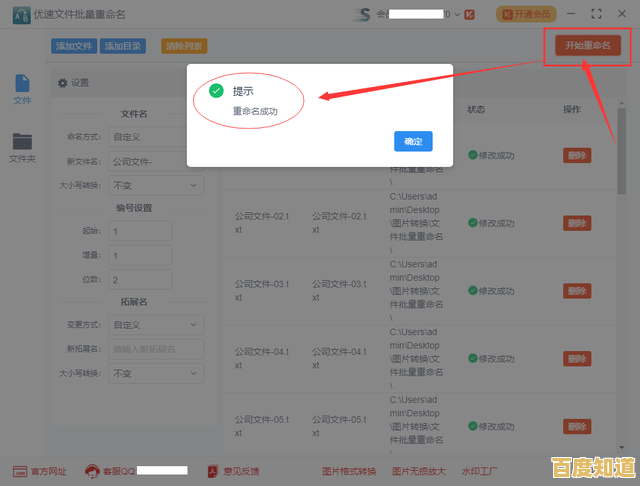The width and height of the screenshot is (640, 486).
Task: Click the 客服QQ support icon
Action: pyautogui.click(x=92, y=471)
